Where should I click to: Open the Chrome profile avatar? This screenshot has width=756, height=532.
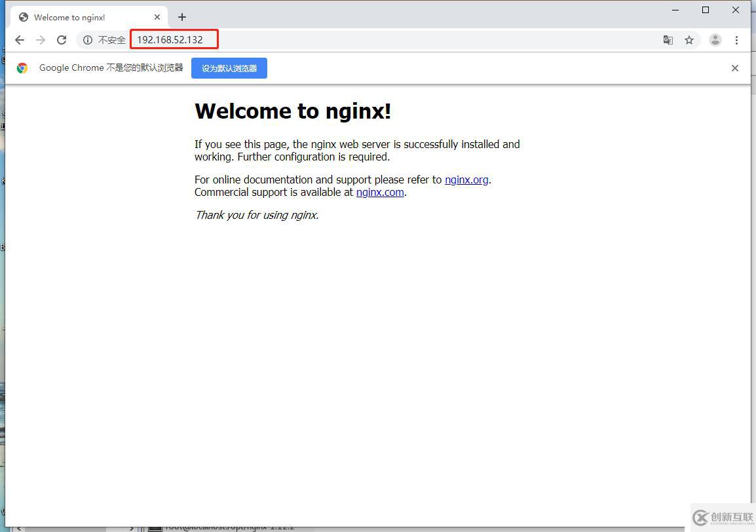[x=715, y=40]
